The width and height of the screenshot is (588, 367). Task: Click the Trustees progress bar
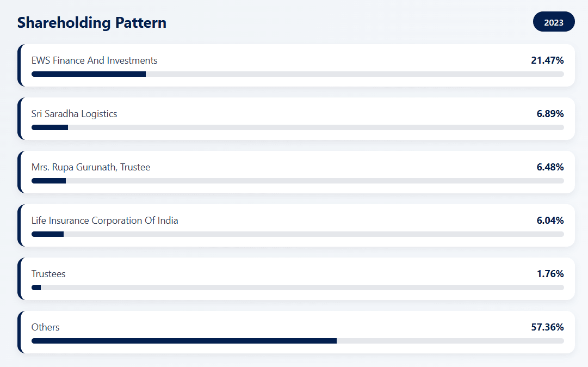[x=298, y=288]
